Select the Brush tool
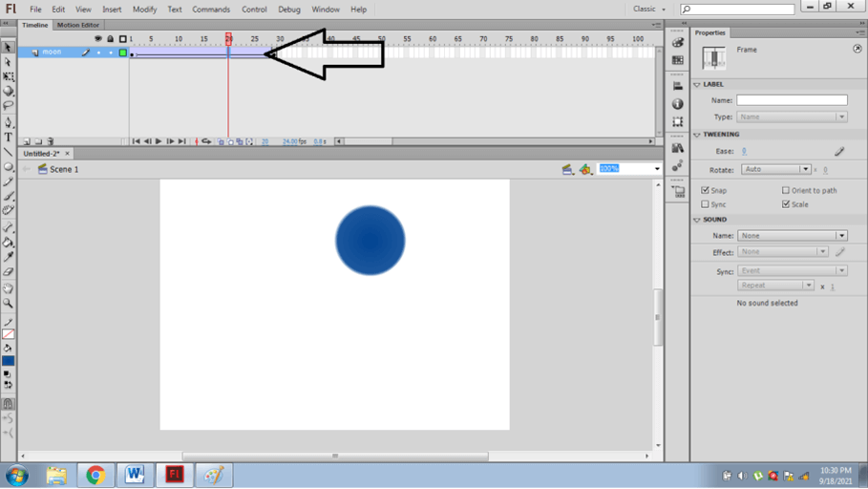The image size is (868, 489). point(8,196)
